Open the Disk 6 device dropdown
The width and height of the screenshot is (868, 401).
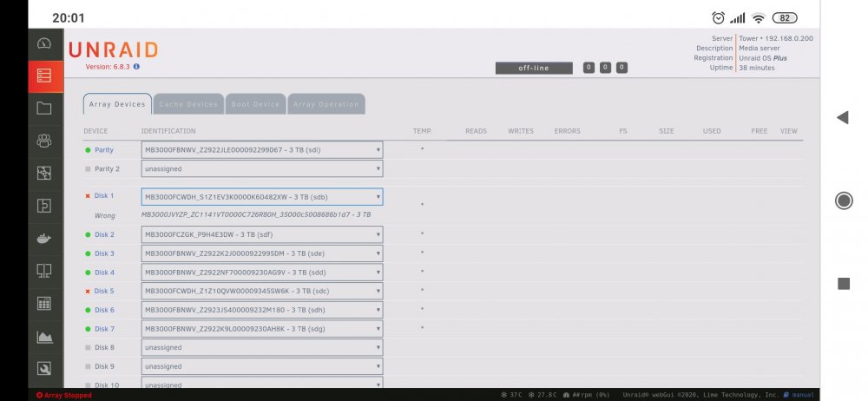[x=262, y=310]
